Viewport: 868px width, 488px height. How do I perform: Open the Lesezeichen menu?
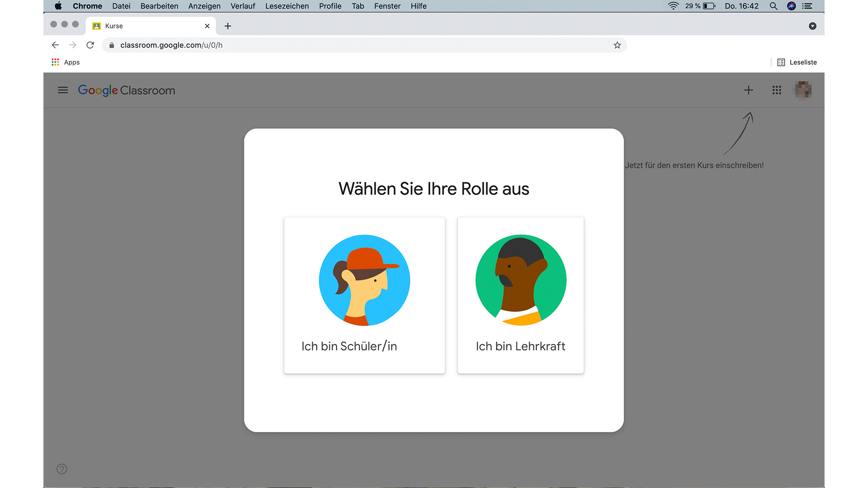click(287, 6)
